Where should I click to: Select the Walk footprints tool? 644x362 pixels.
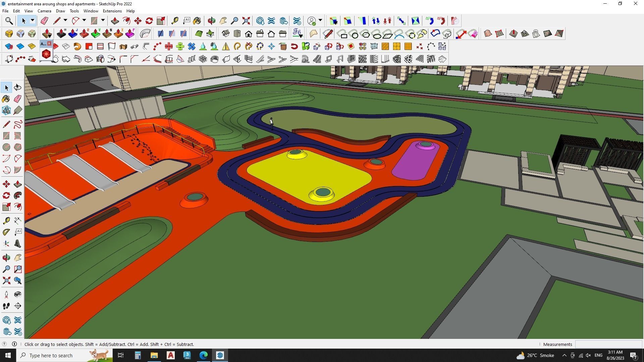point(6,306)
